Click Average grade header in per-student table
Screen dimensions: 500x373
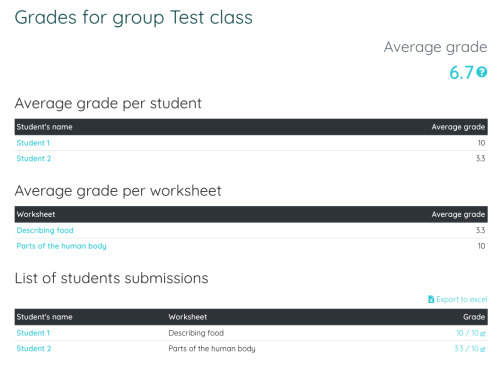(x=458, y=127)
